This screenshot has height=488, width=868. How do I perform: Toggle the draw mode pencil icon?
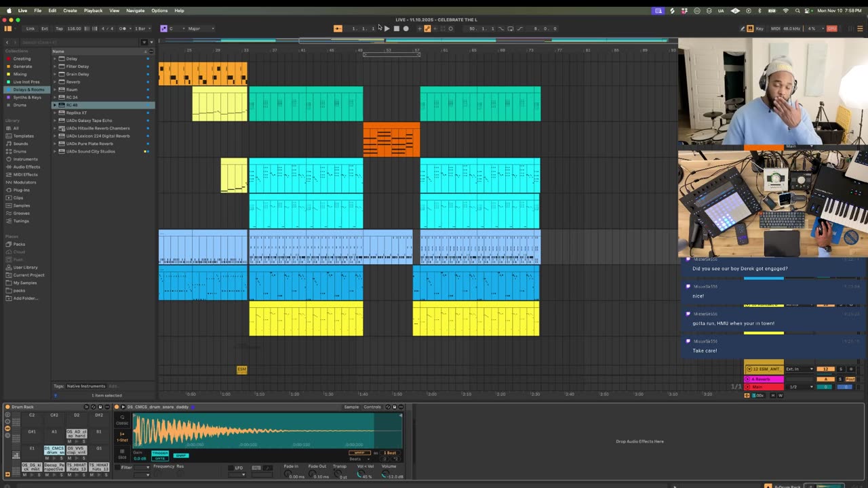pos(742,28)
